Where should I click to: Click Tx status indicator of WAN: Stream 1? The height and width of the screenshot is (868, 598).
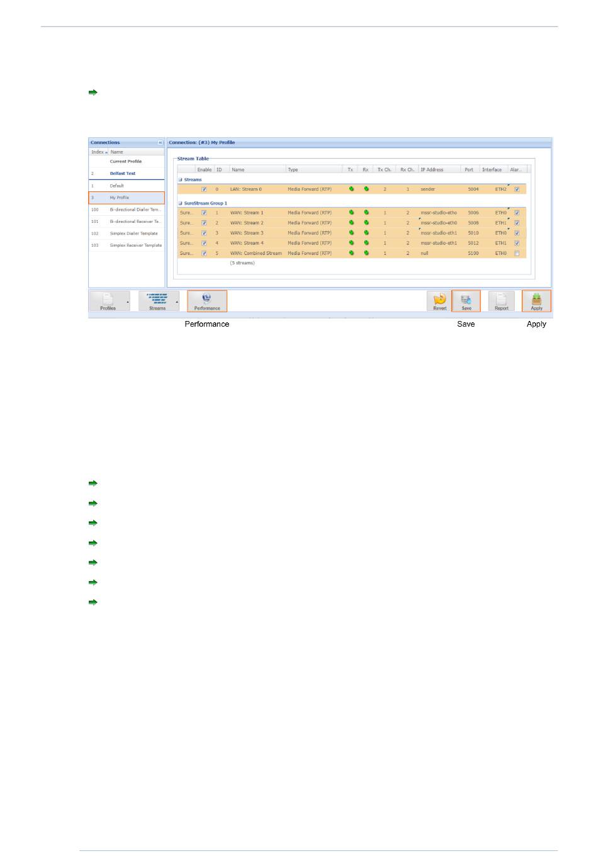pyautogui.click(x=351, y=213)
